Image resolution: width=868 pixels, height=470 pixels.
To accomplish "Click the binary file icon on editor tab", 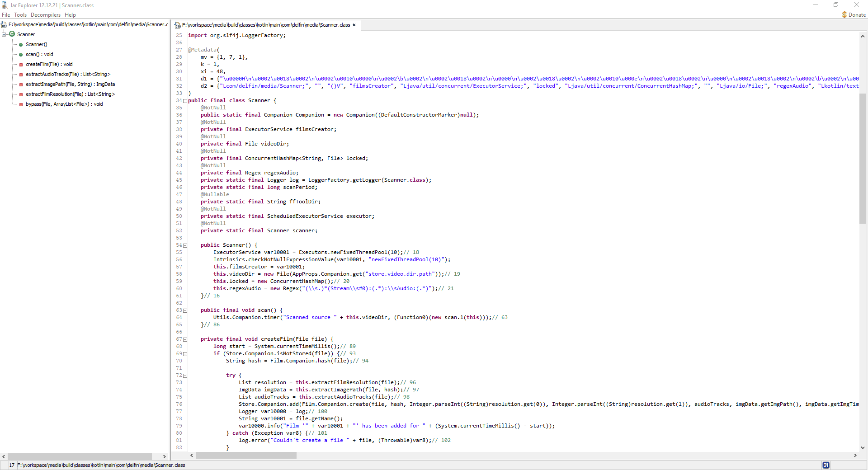I will click(178, 25).
